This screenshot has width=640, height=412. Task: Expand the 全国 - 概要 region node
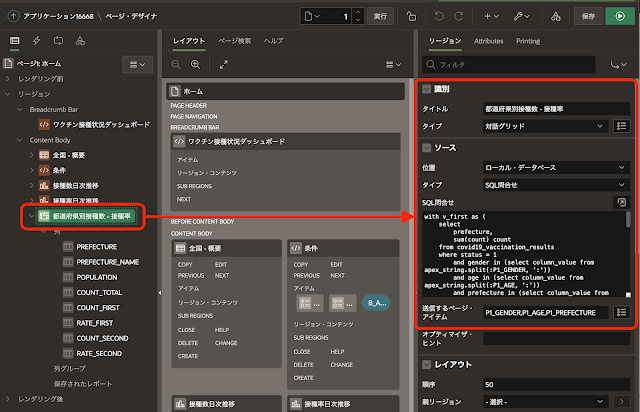[31, 155]
